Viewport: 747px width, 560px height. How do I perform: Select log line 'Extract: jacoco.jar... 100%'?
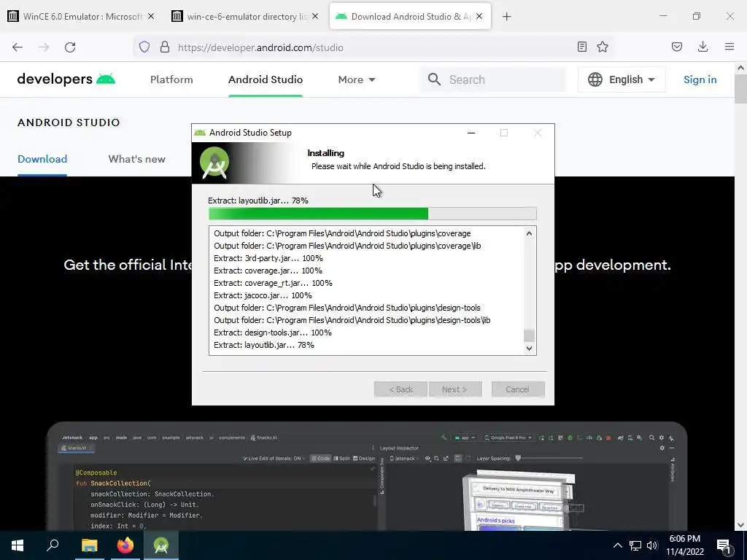[x=263, y=295]
